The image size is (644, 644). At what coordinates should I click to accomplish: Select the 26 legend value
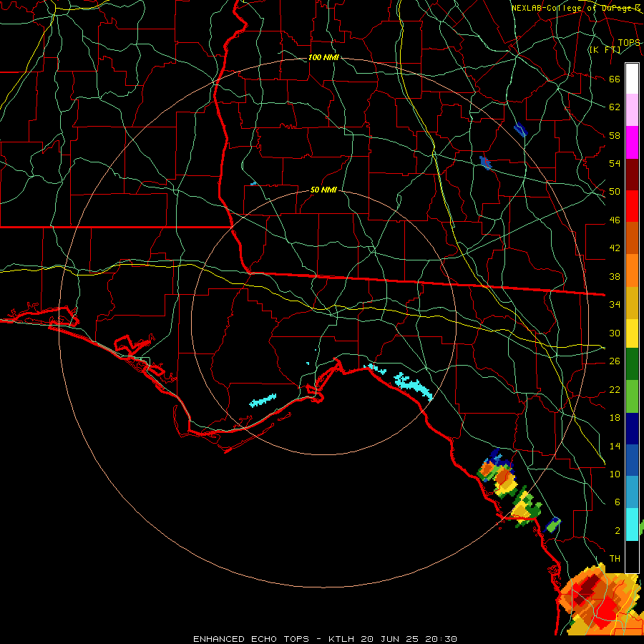coord(615,361)
